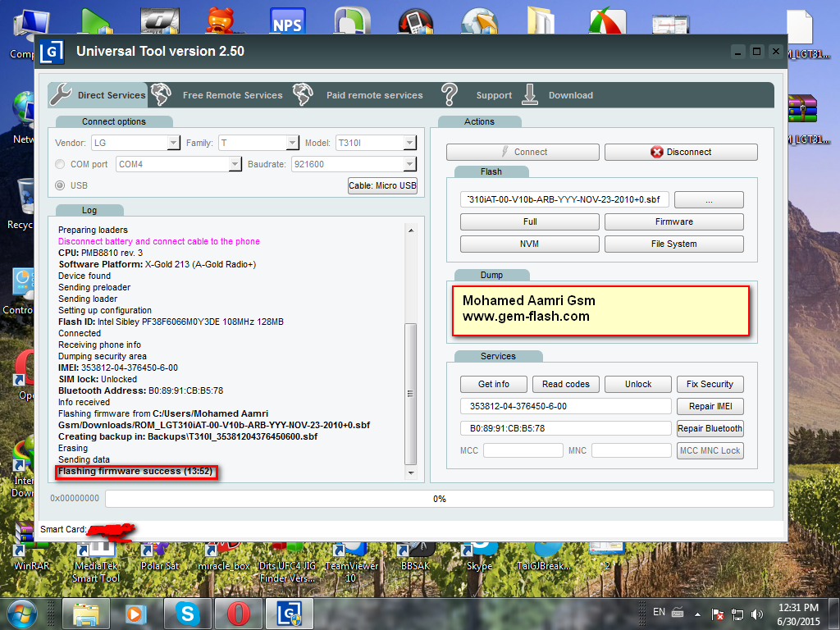Screen dimensions: 840x630
Task: Show hidden tray icons arrow
Action: (697, 614)
